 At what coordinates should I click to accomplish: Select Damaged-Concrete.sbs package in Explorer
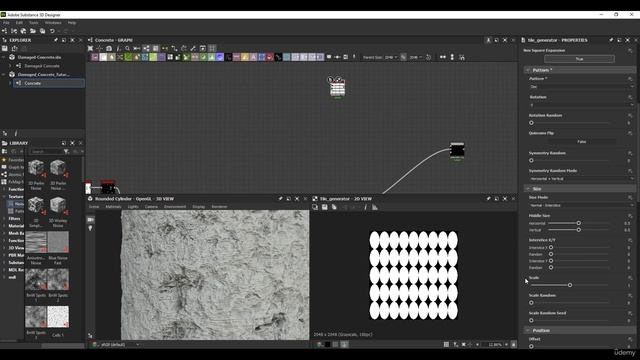coord(39,57)
